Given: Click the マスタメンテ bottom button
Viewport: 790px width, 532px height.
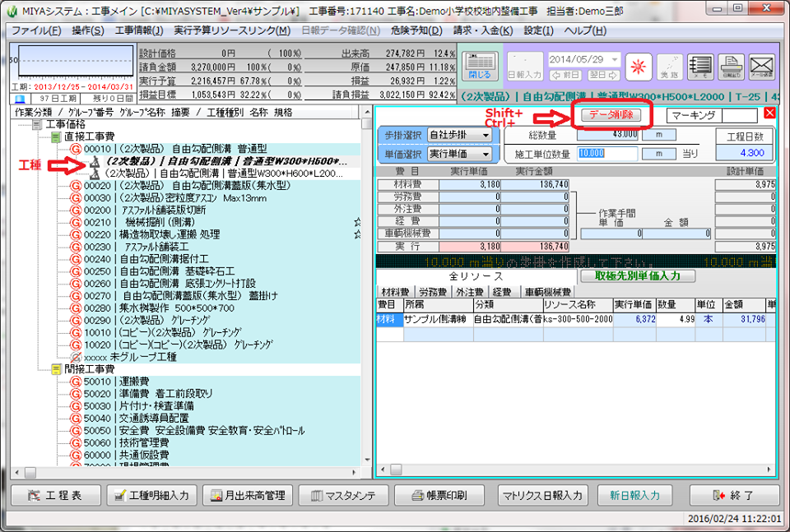Looking at the screenshot, I should coord(344,496).
